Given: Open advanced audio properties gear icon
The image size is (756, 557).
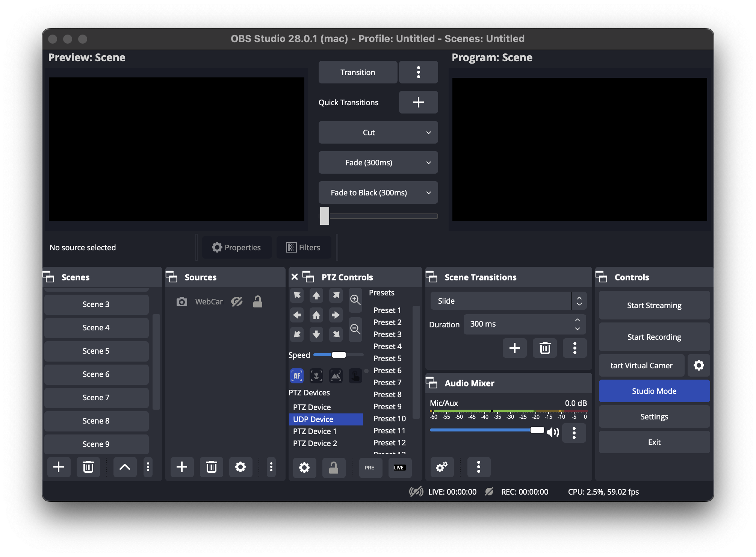Looking at the screenshot, I should coord(442,467).
